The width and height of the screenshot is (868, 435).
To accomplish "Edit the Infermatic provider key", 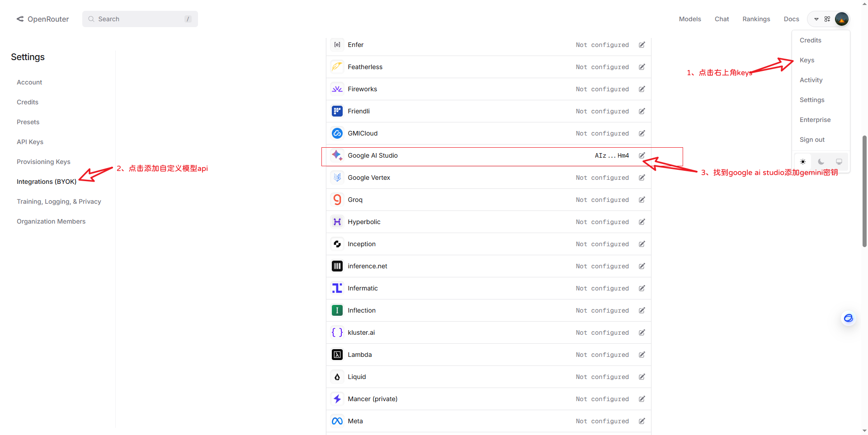I will tap(642, 288).
